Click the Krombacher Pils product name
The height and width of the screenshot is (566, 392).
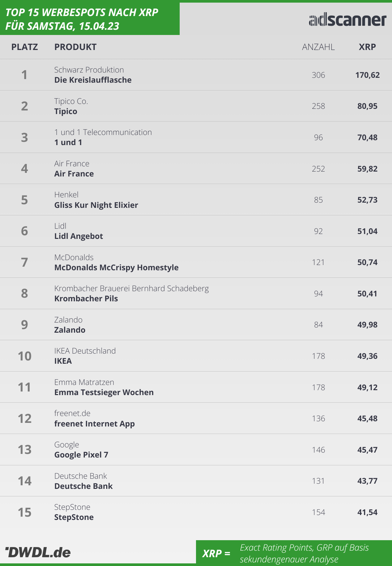(86, 299)
